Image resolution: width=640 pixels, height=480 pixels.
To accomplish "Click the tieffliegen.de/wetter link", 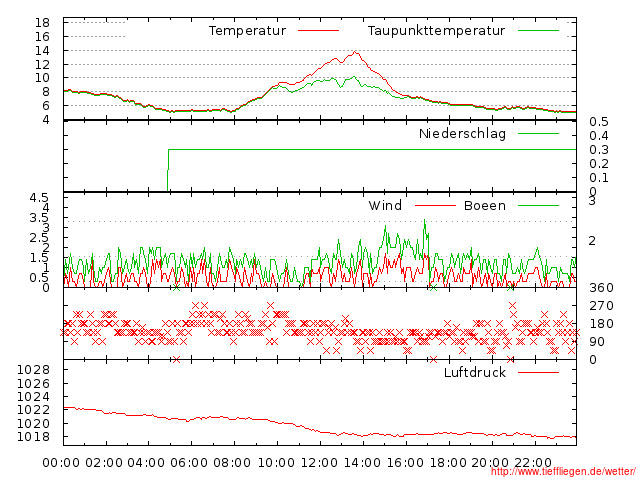I will 563,472.
